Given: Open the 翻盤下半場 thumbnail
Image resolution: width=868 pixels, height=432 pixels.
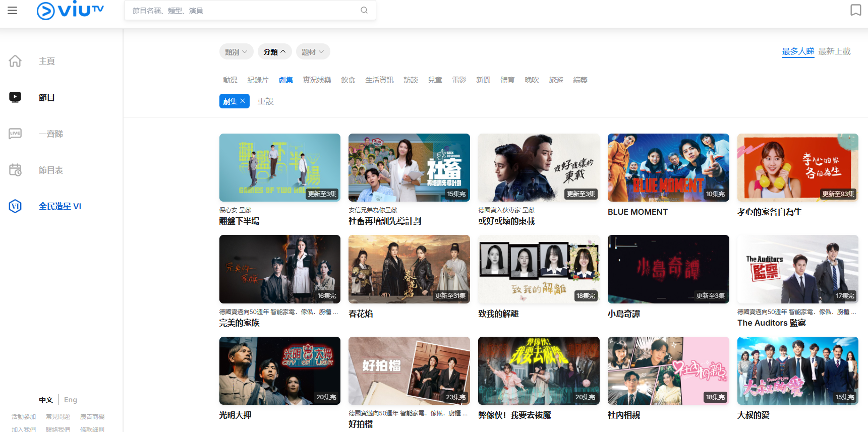Looking at the screenshot, I should pos(280,167).
